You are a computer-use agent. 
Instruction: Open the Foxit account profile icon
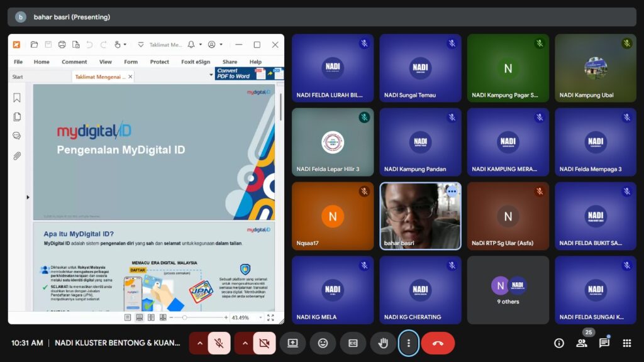click(x=211, y=45)
